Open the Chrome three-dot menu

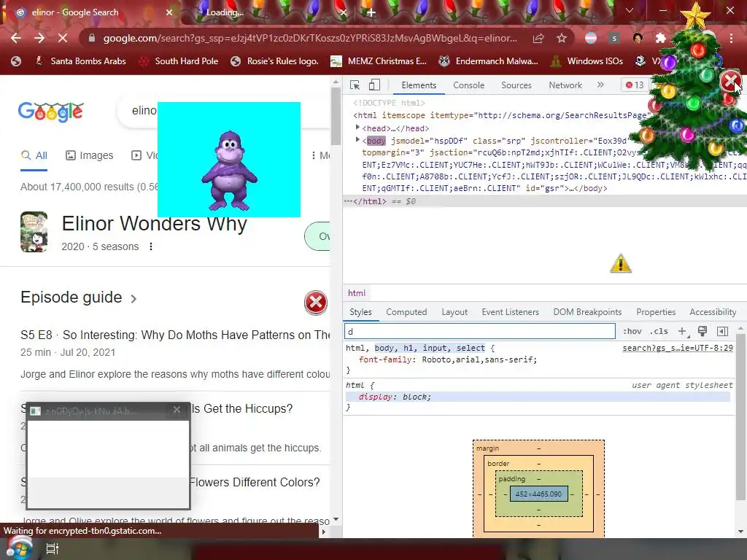click(x=731, y=38)
